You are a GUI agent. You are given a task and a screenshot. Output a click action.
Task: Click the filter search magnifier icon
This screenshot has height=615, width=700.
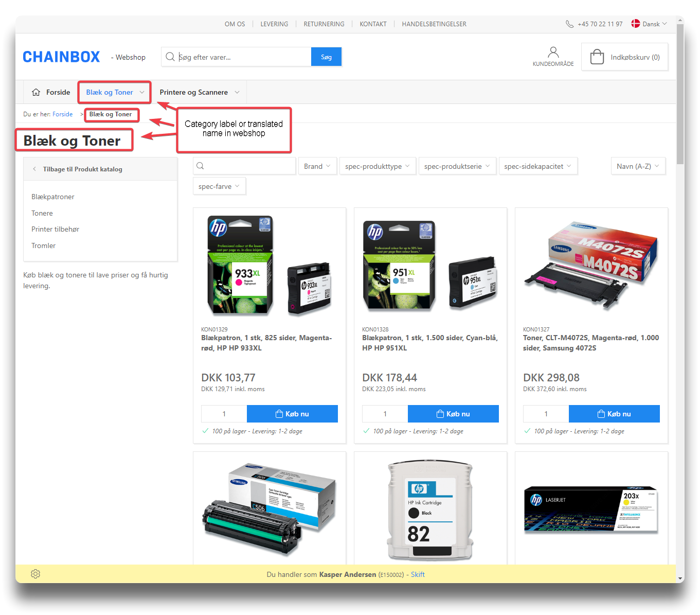201,166
